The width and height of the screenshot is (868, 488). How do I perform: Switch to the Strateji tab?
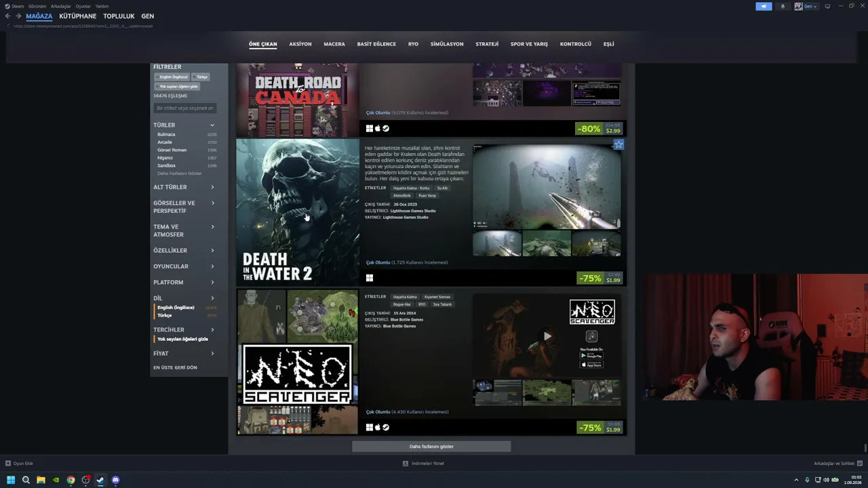(487, 44)
